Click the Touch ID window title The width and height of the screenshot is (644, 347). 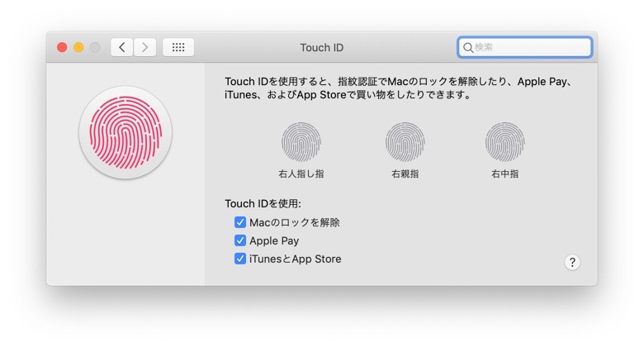[x=322, y=48]
